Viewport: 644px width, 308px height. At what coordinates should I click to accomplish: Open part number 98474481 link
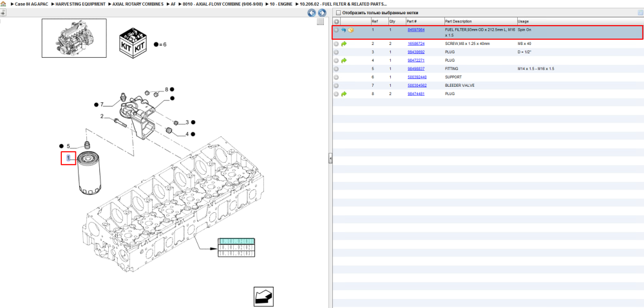[416, 94]
